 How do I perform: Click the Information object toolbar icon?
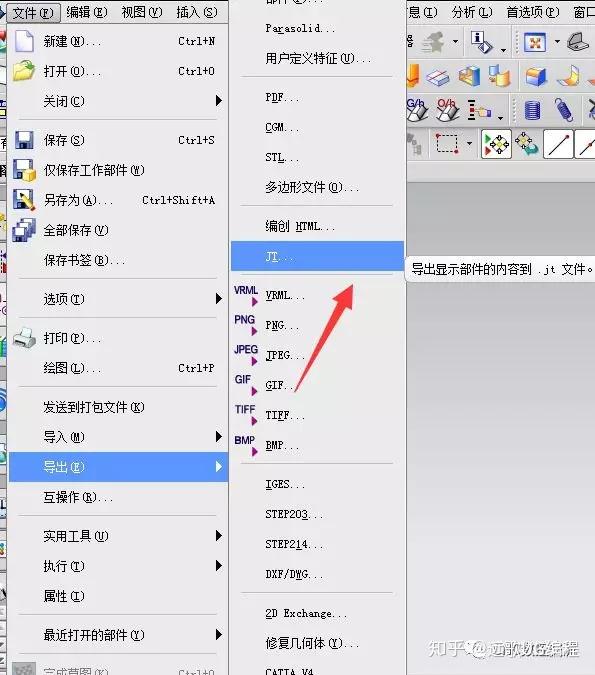tap(481, 42)
